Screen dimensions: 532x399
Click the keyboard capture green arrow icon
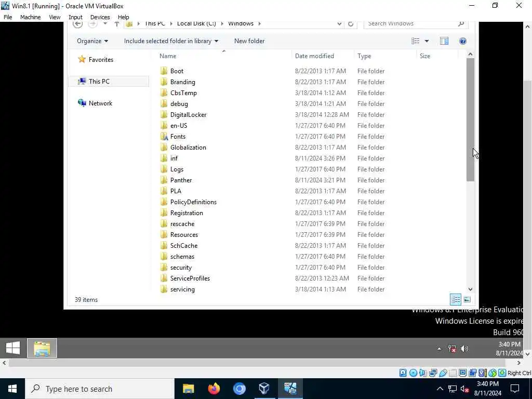coord(502,373)
